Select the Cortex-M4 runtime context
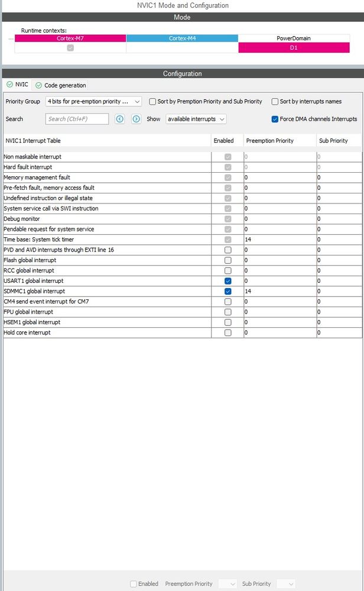Image resolution: width=364 pixels, height=591 pixels. click(x=182, y=38)
